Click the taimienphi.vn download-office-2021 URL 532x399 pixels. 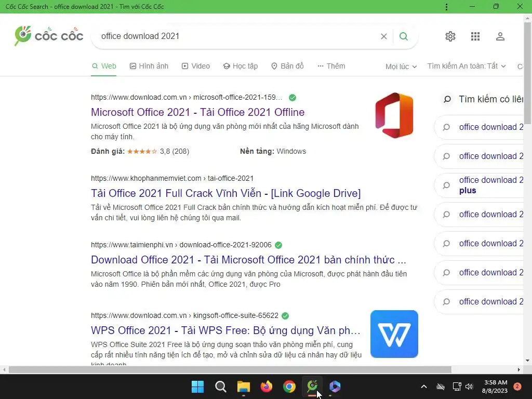point(181,245)
